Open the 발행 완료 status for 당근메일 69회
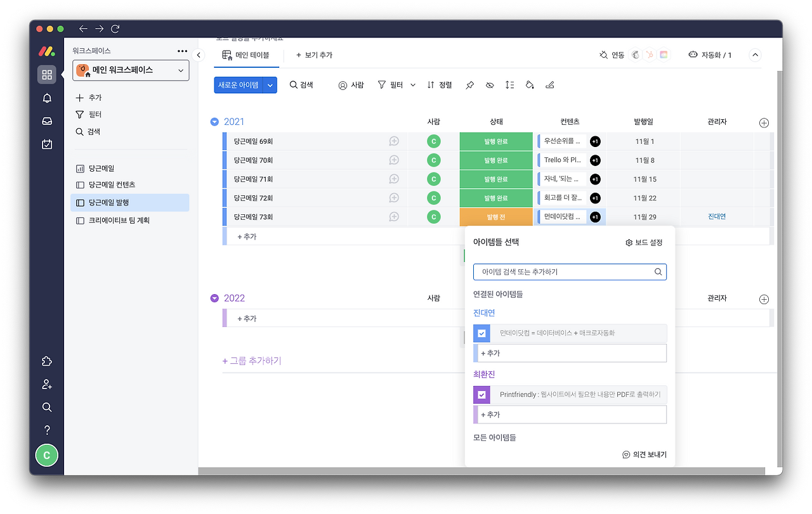812x514 pixels. coord(496,141)
